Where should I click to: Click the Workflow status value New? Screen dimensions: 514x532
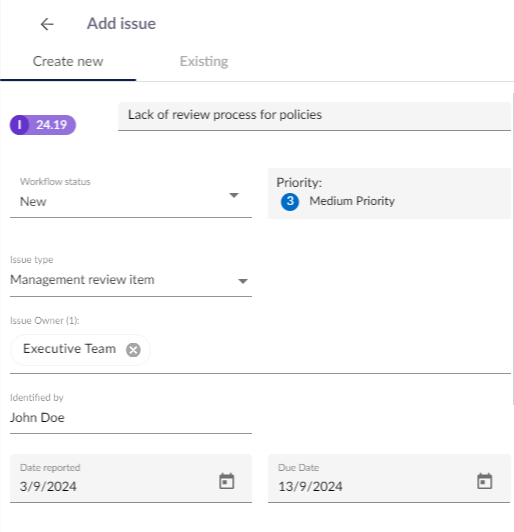tap(33, 202)
